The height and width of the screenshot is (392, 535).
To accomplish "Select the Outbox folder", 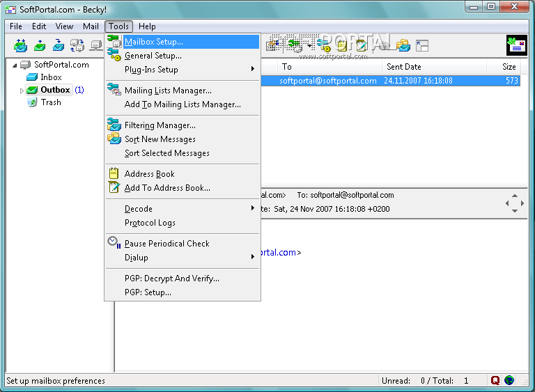I will pyautogui.click(x=55, y=90).
